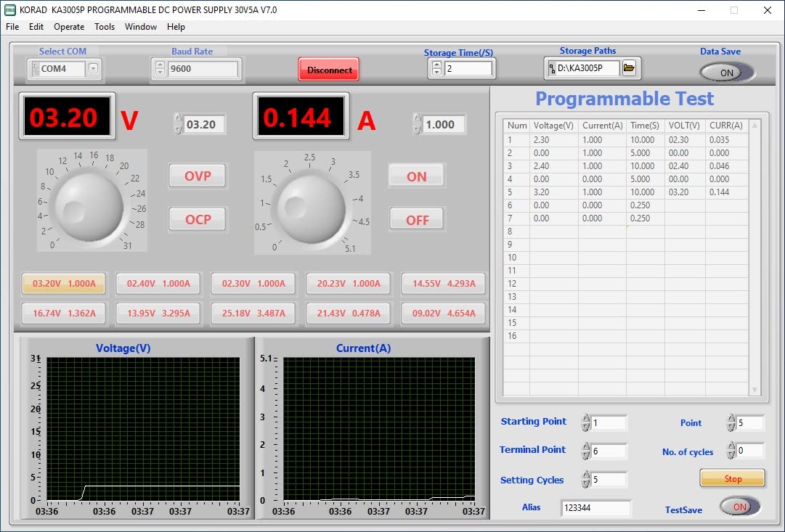Select preset 03.20V 1.000A
The image size is (785, 532).
tap(64, 284)
